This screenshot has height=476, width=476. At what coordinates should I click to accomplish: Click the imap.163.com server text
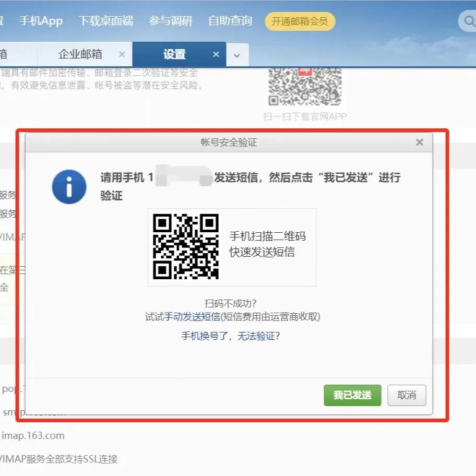click(33, 436)
